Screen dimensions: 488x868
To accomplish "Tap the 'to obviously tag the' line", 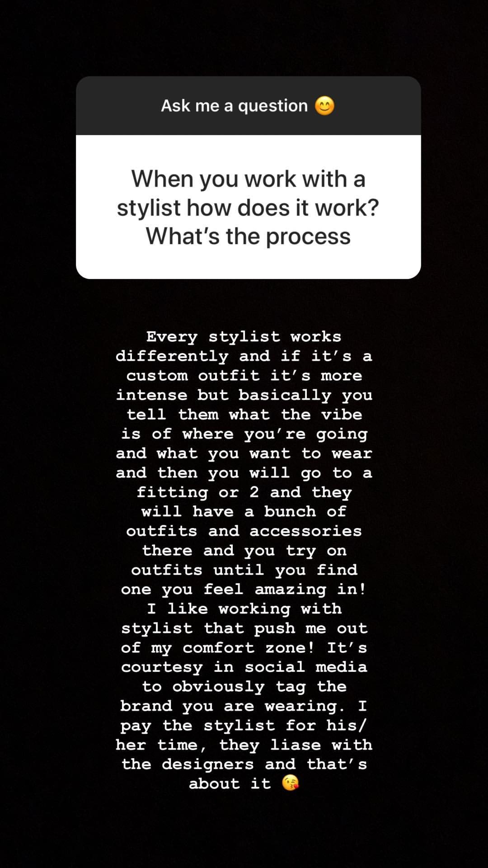I will 244,687.
